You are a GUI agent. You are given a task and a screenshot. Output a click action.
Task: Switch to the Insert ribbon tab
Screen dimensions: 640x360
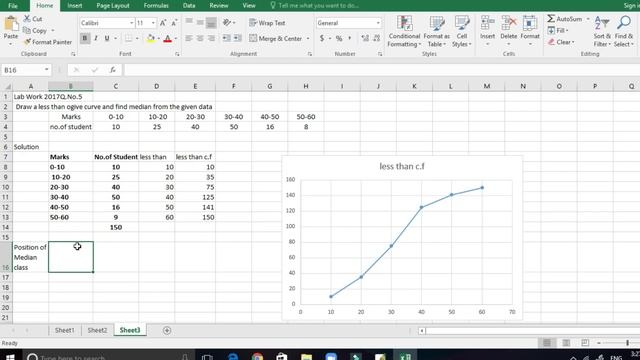[x=74, y=5]
